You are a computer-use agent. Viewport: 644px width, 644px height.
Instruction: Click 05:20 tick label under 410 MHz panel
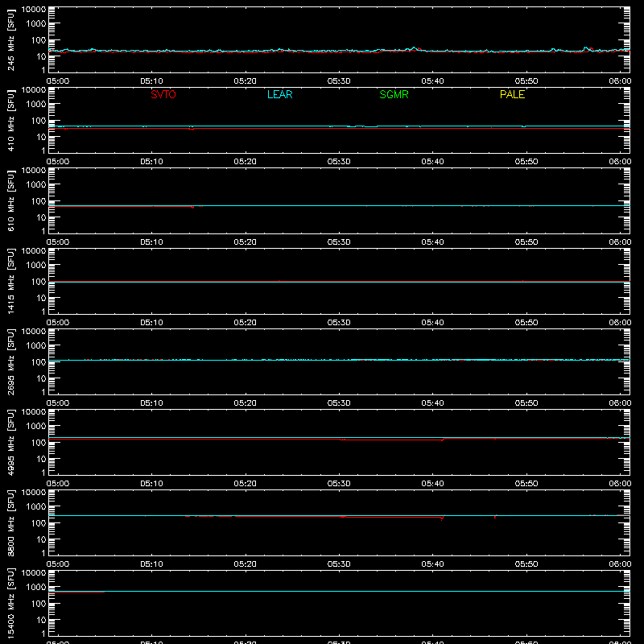[x=246, y=162]
